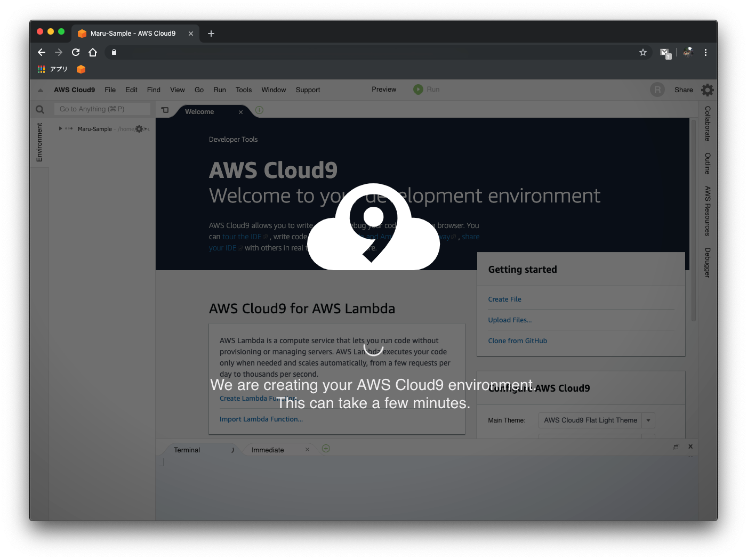Open the environment tree gear settings
This screenshot has height=560, width=747.
[140, 129]
